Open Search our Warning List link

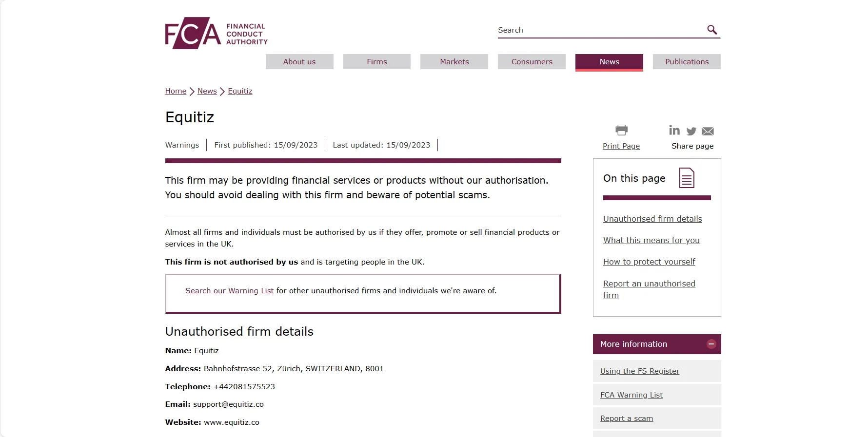click(230, 291)
